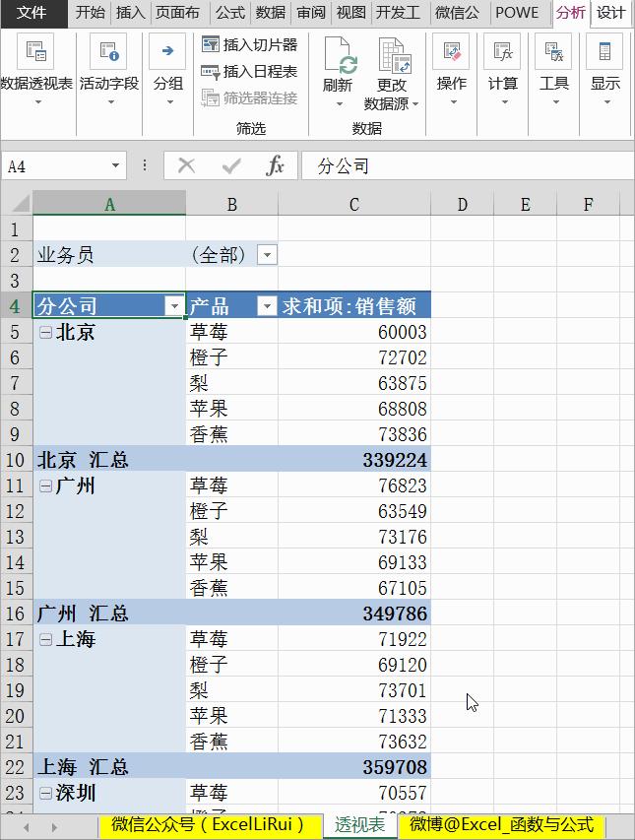Switch to the 数据 (Data) tab
635x840 pixels.
[271, 13]
